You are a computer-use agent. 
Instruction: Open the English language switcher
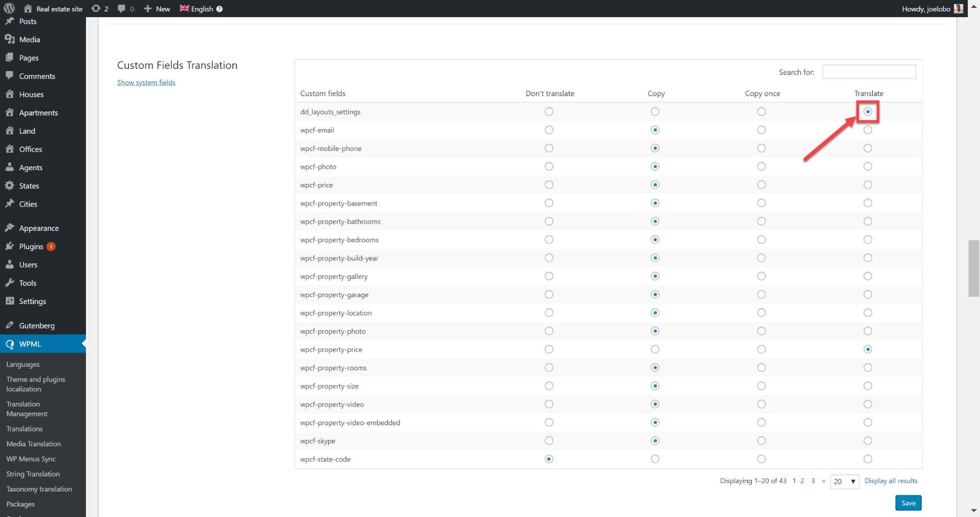[x=197, y=9]
